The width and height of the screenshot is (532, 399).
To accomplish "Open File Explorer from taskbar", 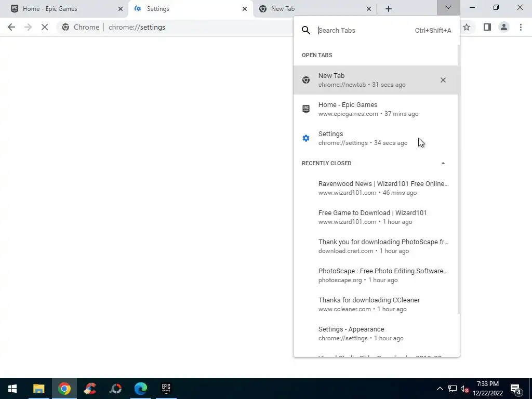I will click(38, 389).
